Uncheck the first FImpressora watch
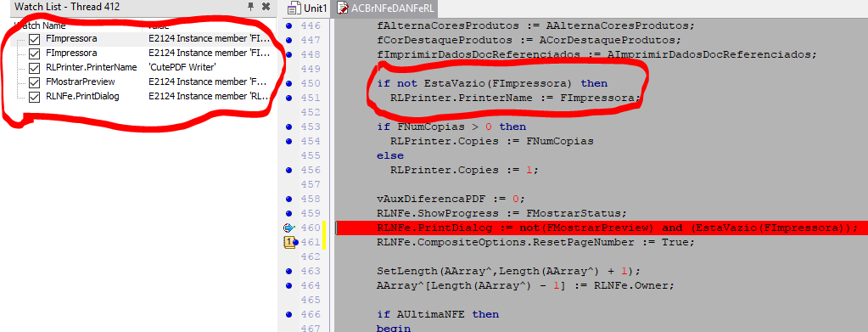Image resolution: width=868 pixels, height=332 pixels. tap(34, 39)
